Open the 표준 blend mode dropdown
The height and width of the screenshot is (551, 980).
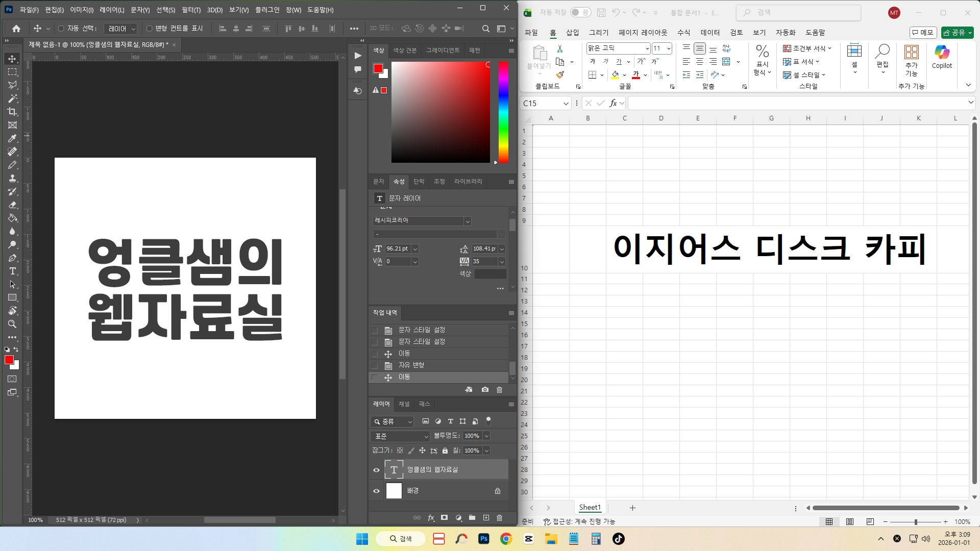coord(400,436)
